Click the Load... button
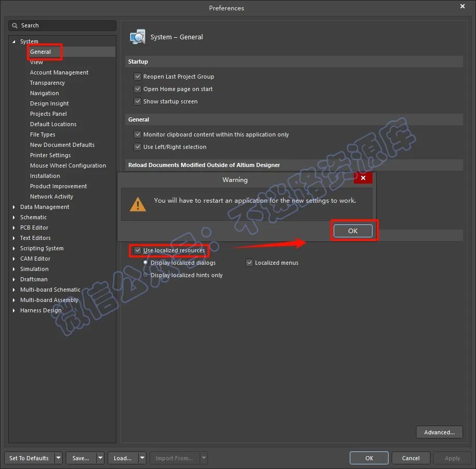The image size is (476, 469). [x=123, y=458]
